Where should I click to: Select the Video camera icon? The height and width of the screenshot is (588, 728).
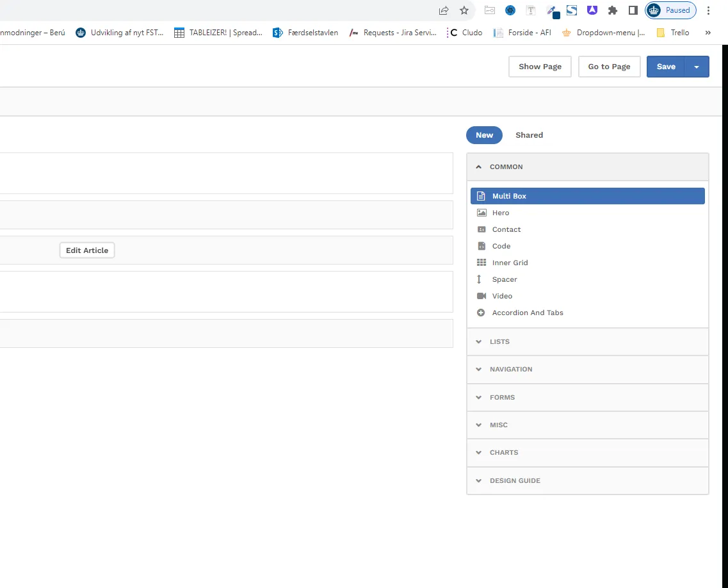coord(481,296)
